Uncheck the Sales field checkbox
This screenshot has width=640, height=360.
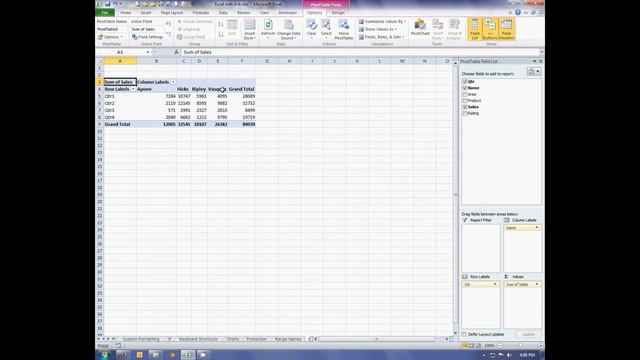465,107
